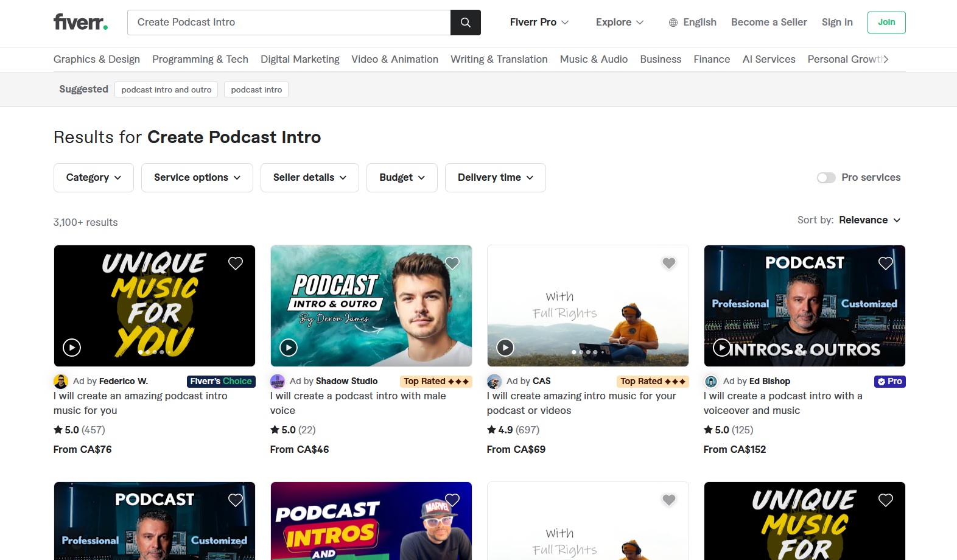The height and width of the screenshot is (560, 957).
Task: Favorite the Federico W. gig with heart icon
Action: point(236,263)
